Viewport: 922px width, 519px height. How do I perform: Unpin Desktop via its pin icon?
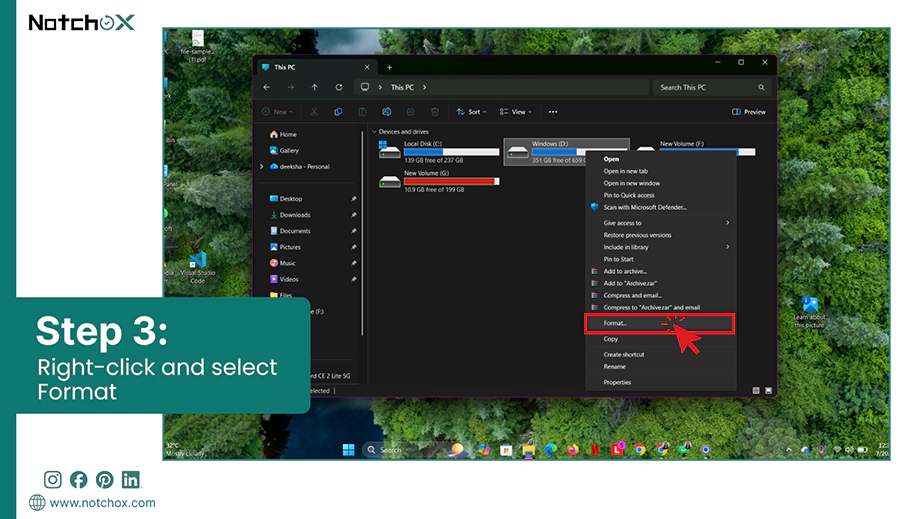(x=353, y=199)
